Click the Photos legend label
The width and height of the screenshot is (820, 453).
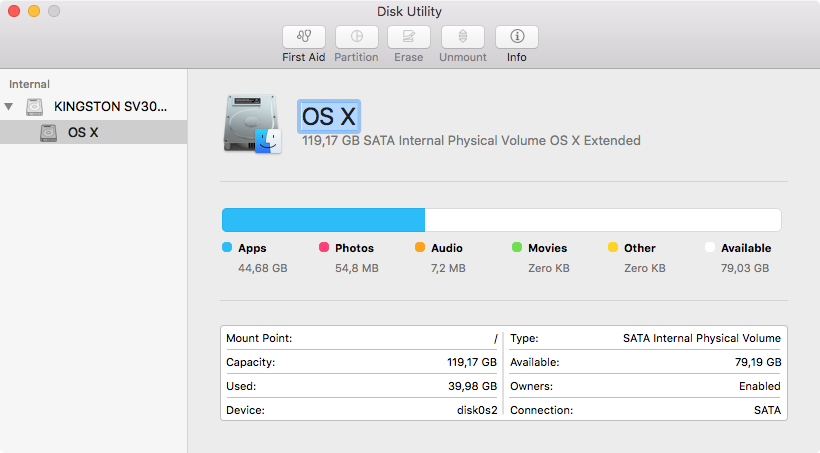pyautogui.click(x=355, y=248)
